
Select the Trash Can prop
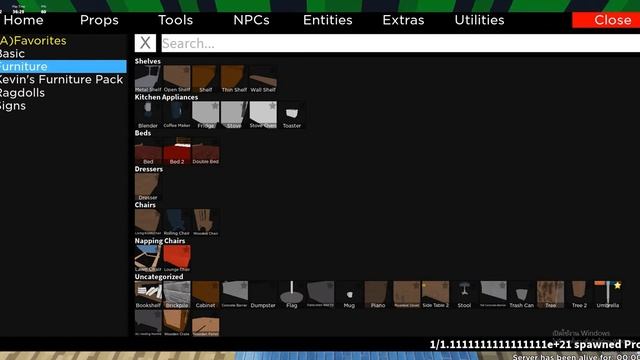[x=522, y=295]
